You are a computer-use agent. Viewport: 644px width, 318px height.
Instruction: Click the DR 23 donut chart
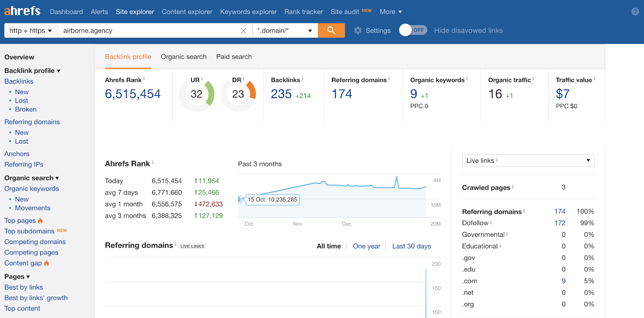(239, 94)
